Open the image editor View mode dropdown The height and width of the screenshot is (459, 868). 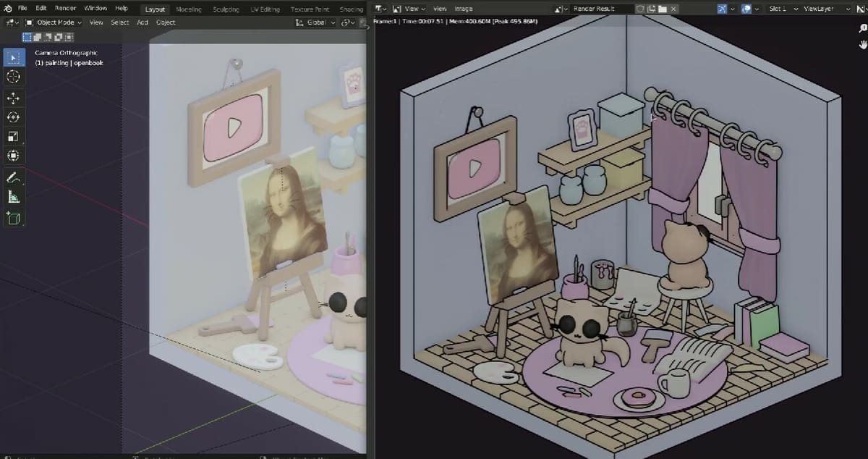tap(409, 9)
